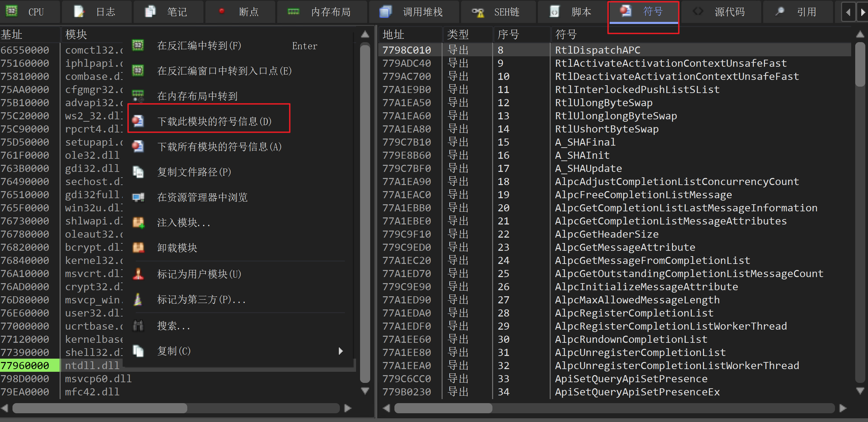Select the msvcp60.dll module row
This screenshot has height=422, width=868.
pos(98,379)
